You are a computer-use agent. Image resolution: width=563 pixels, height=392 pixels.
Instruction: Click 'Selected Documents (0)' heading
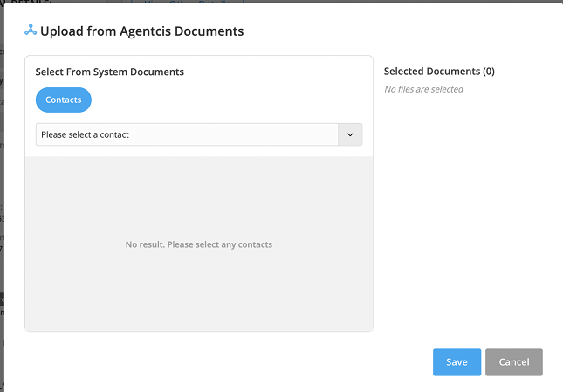439,71
